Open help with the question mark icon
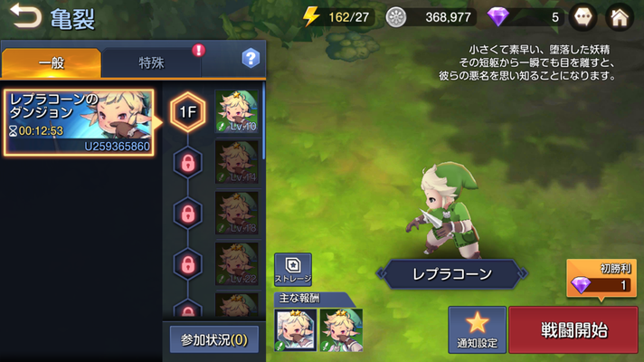 (x=251, y=58)
